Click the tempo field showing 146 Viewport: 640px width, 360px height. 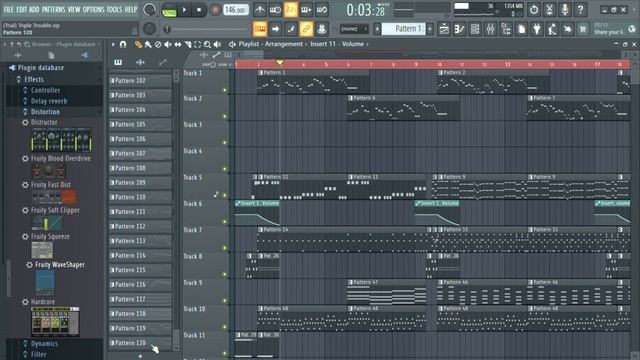(x=236, y=10)
